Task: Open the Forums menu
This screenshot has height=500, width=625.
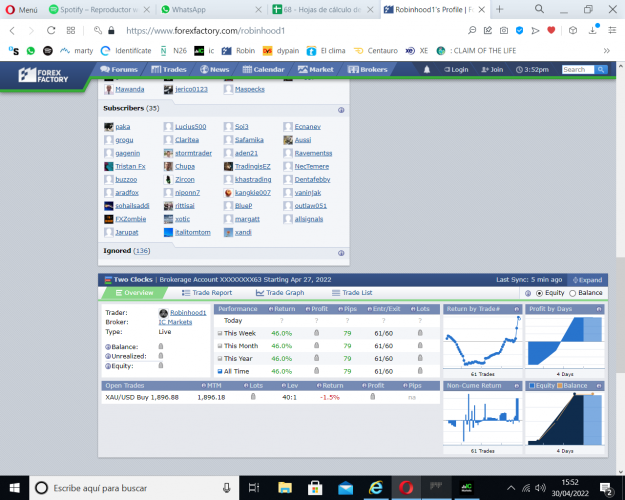Action: 119,69
